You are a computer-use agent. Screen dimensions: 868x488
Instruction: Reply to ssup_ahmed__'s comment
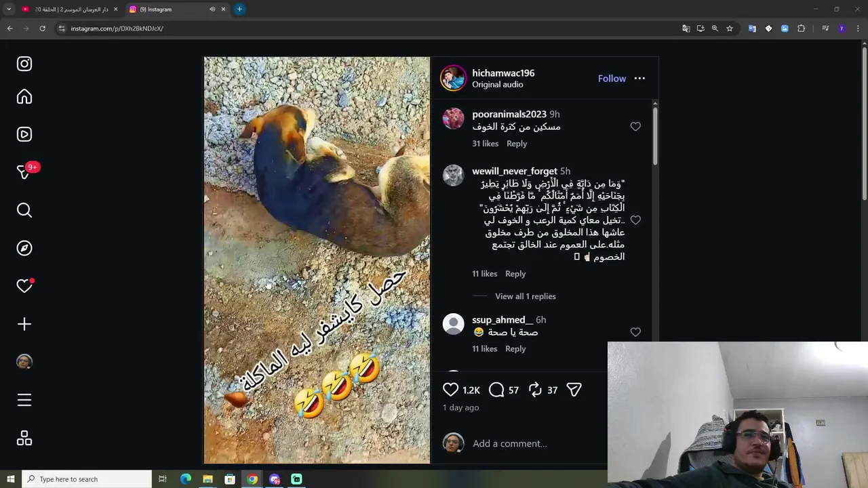click(515, 348)
